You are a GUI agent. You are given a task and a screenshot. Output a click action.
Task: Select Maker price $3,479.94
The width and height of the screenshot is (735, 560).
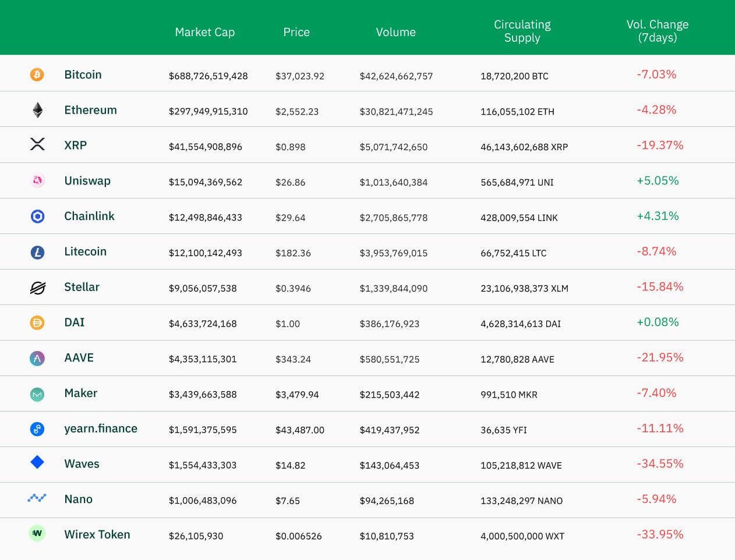297,395
